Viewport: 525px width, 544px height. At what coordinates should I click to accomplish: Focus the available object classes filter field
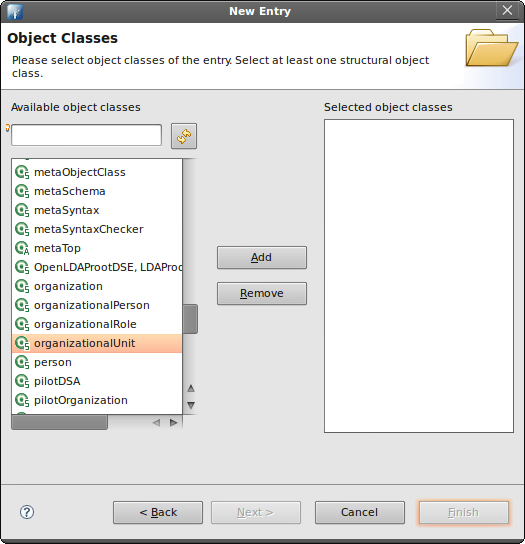(x=86, y=135)
